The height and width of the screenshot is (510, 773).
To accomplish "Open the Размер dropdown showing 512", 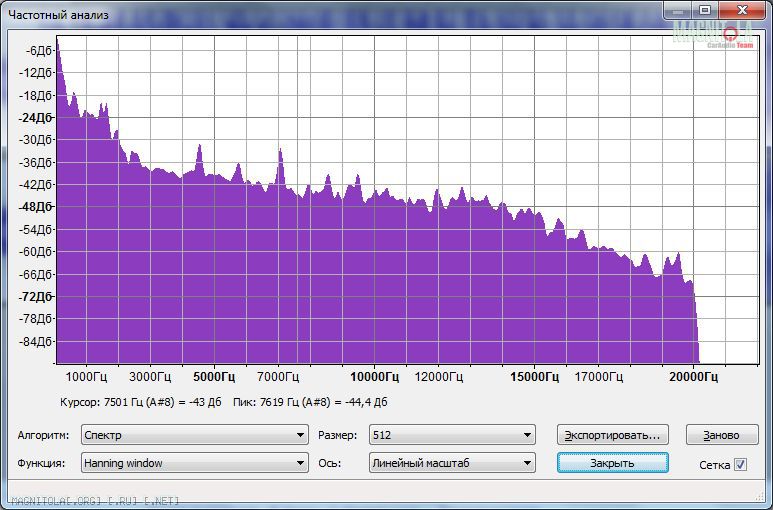I will [452, 435].
